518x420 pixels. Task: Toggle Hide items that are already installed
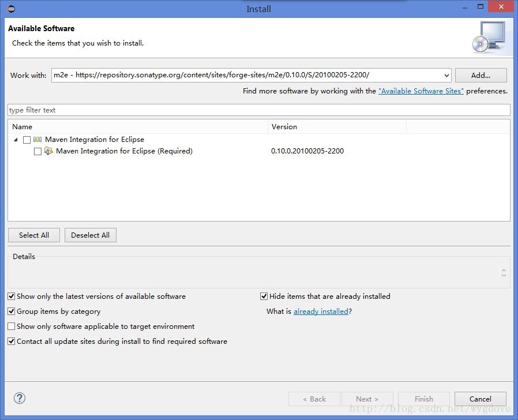(x=264, y=297)
